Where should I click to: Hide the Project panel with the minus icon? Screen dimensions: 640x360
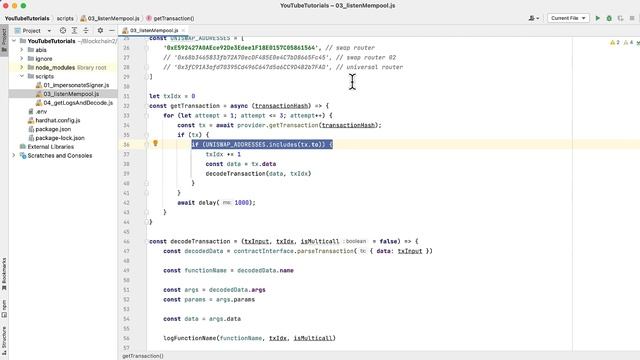point(111,31)
